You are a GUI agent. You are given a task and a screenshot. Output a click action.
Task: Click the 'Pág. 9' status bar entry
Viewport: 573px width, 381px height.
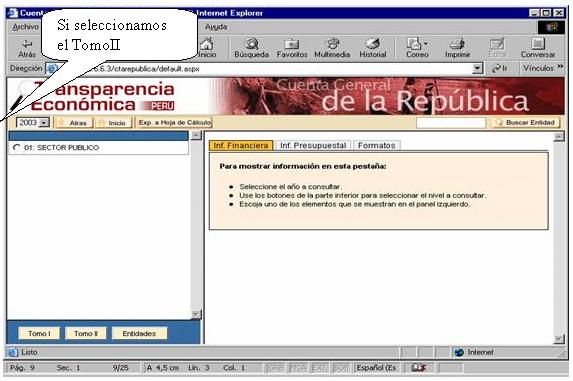pos(22,367)
